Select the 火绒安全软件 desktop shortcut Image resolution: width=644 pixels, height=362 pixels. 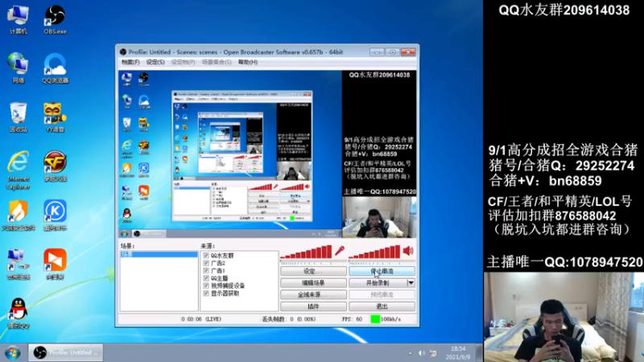tap(18, 216)
